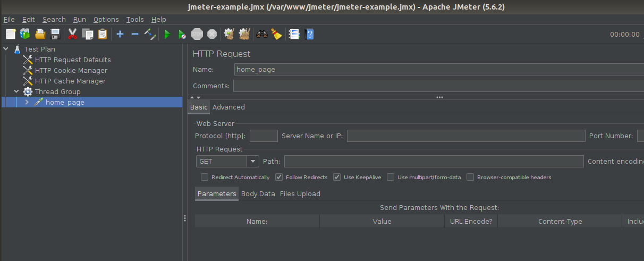Click the horizontal divider dots handle

pyautogui.click(x=439, y=97)
